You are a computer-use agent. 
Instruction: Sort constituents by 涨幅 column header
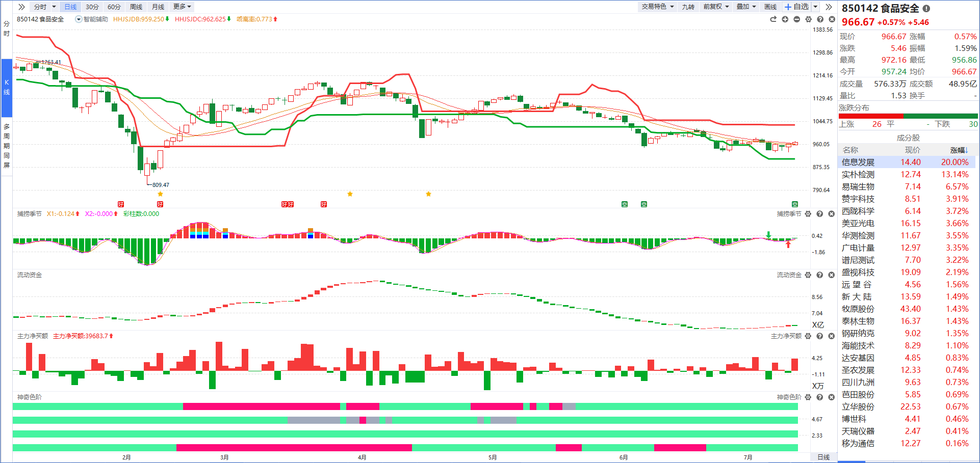959,150
